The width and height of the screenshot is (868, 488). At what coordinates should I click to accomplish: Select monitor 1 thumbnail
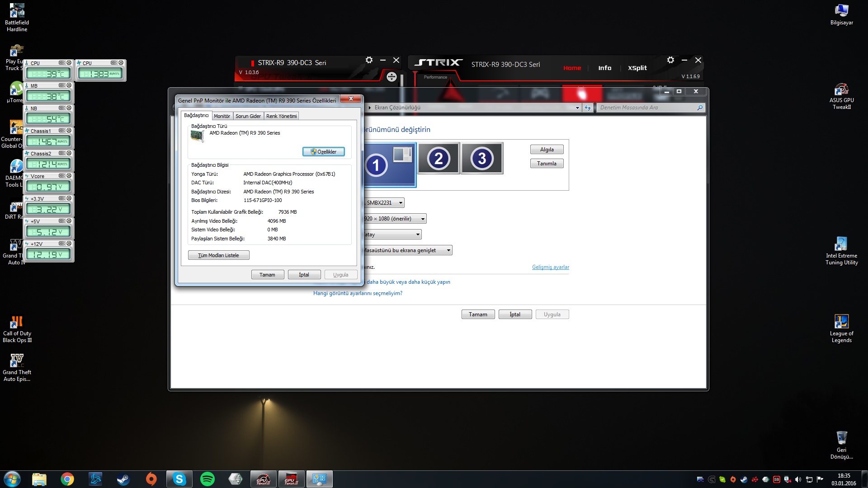click(389, 165)
